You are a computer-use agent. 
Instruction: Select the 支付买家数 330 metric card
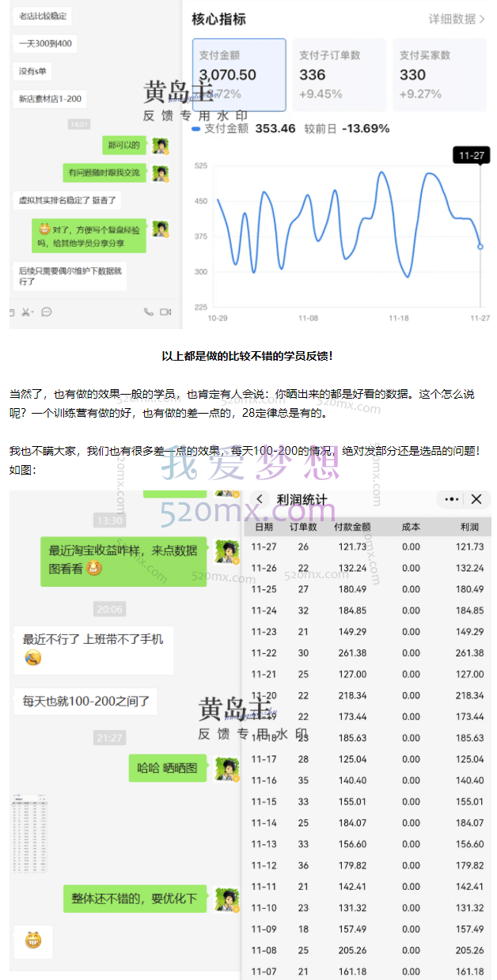(x=442, y=74)
